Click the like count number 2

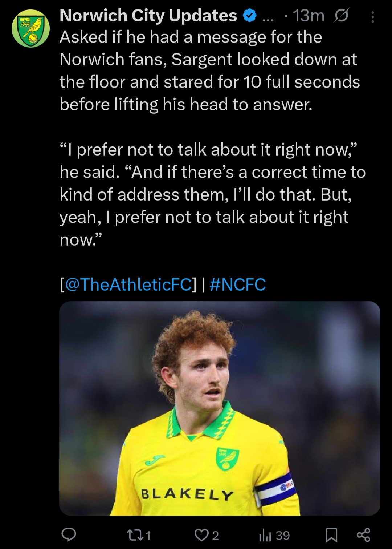(x=215, y=535)
